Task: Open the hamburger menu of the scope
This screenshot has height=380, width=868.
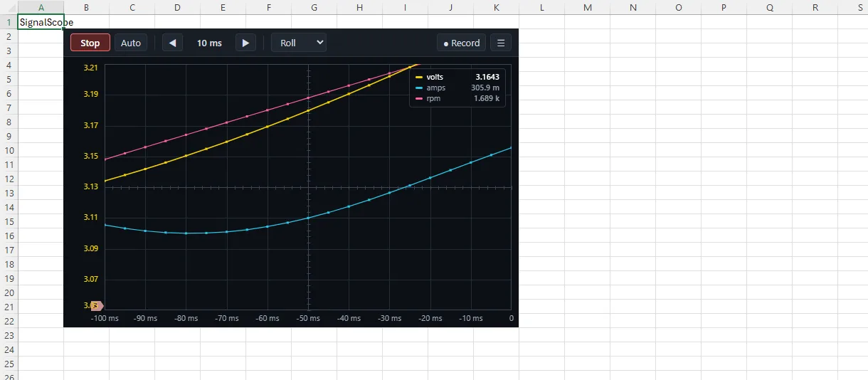Action: click(x=501, y=43)
